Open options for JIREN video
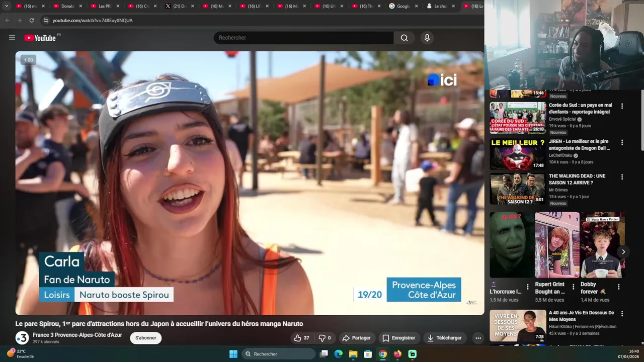This screenshot has height=362, width=644. coord(622,142)
